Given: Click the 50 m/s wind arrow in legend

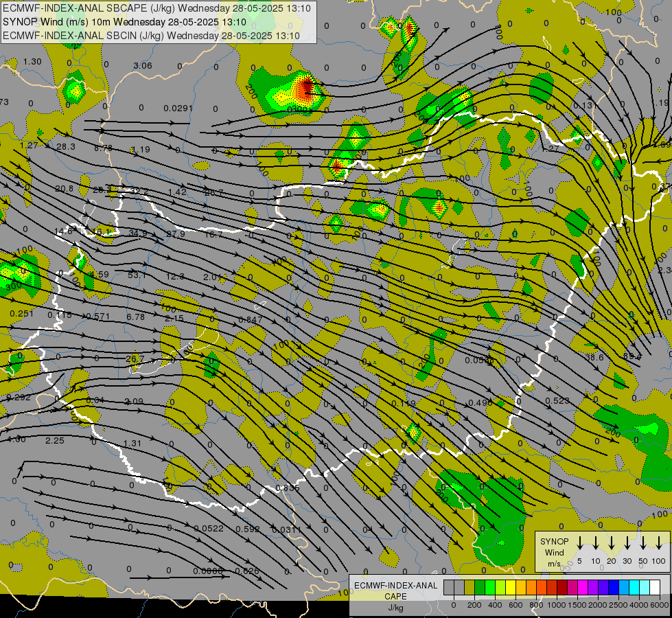Looking at the screenshot, I should click(x=643, y=543).
